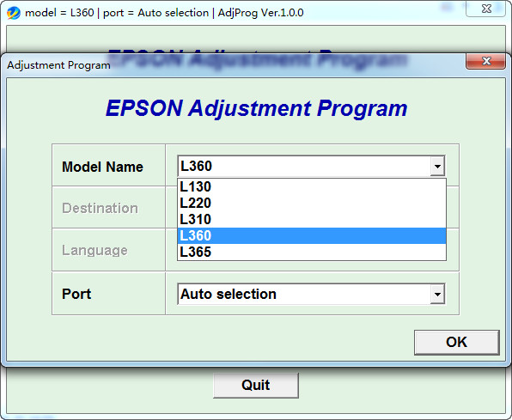Click the EPSON Adjustment Program heading
This screenshot has height=420, width=512.
[256, 108]
